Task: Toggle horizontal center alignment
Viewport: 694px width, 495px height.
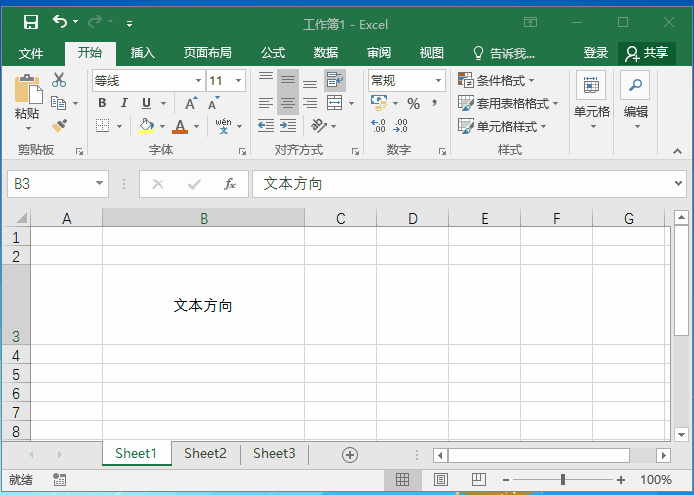Action: [288, 103]
